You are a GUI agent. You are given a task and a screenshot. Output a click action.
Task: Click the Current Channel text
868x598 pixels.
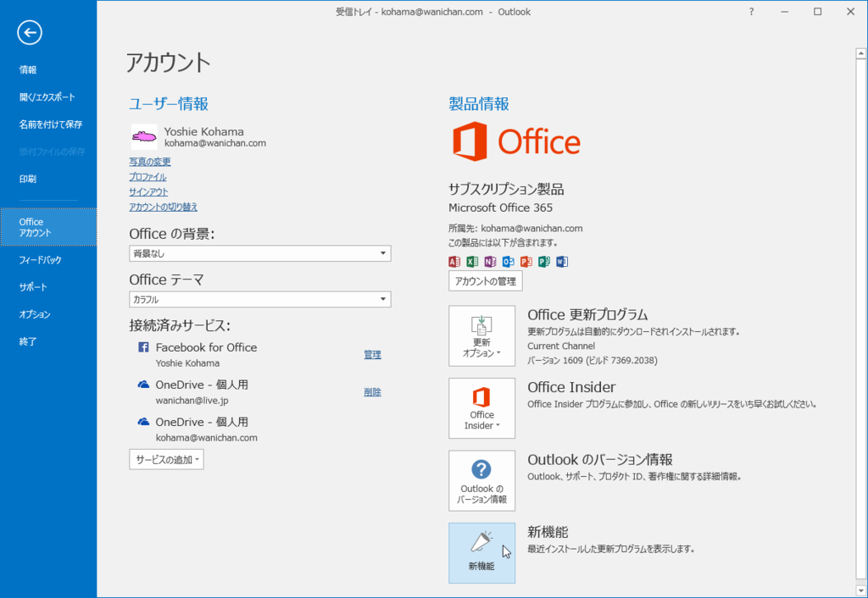[x=561, y=346]
